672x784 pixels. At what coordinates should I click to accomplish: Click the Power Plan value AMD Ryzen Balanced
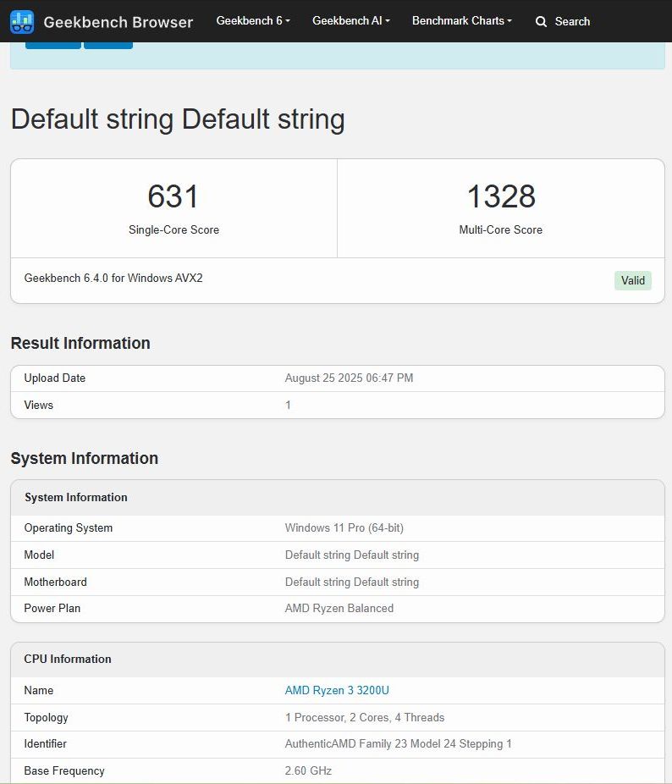(339, 609)
